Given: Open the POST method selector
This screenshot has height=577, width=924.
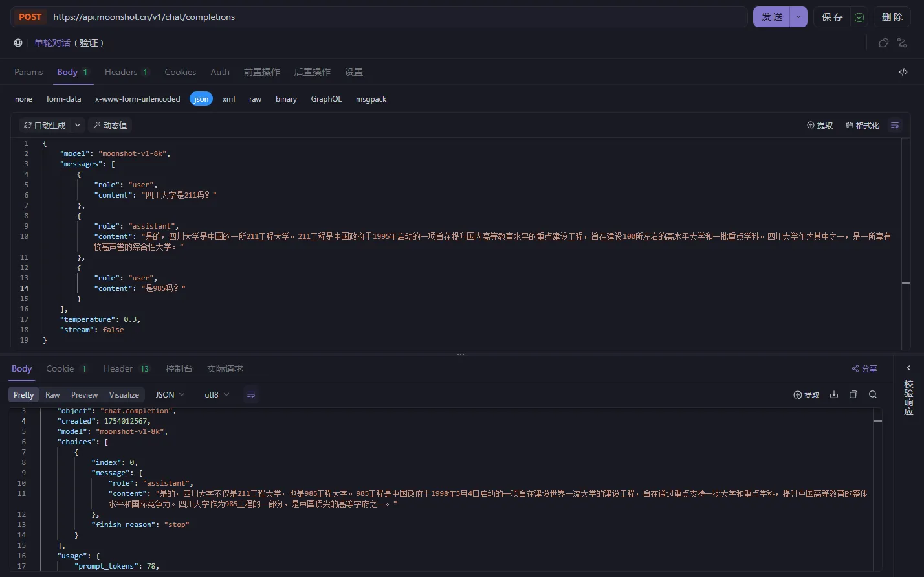Looking at the screenshot, I should [x=30, y=17].
